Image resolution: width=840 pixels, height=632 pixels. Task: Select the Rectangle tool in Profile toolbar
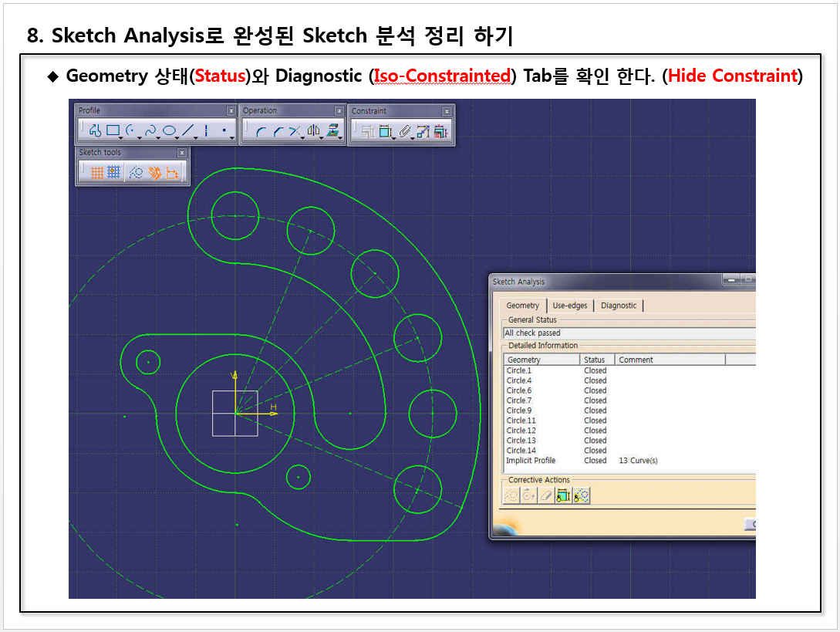click(x=113, y=131)
